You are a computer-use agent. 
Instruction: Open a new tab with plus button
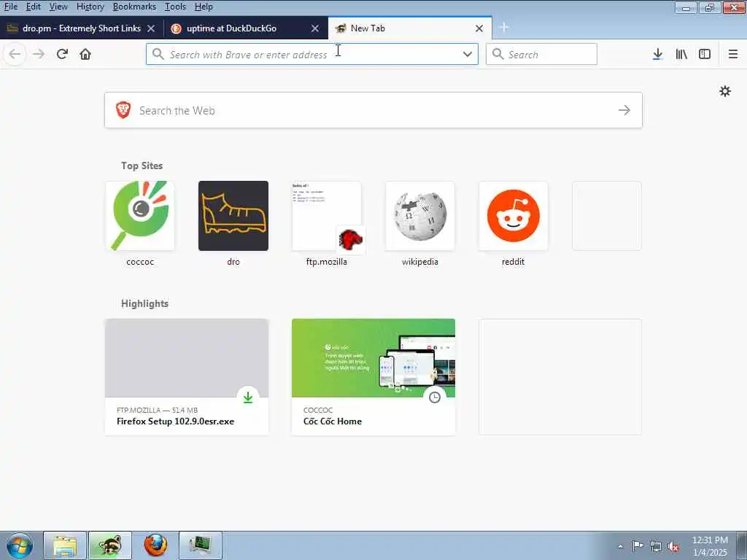504,28
